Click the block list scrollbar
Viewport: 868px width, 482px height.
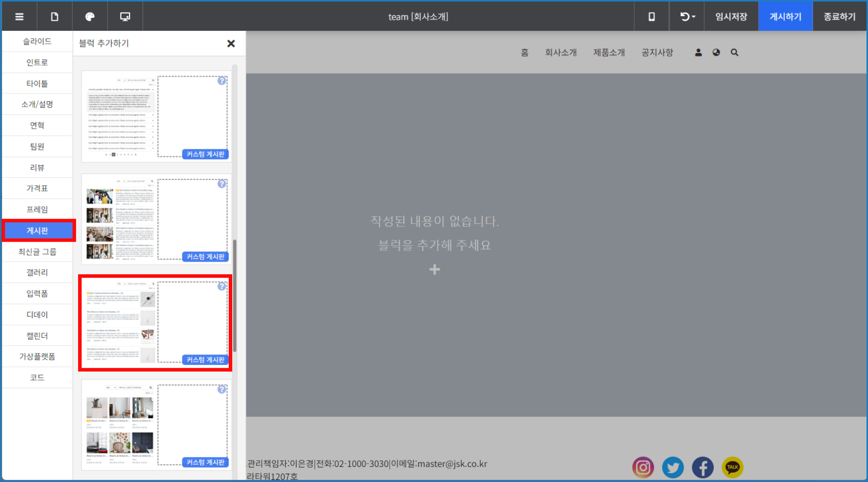pyautogui.click(x=235, y=295)
